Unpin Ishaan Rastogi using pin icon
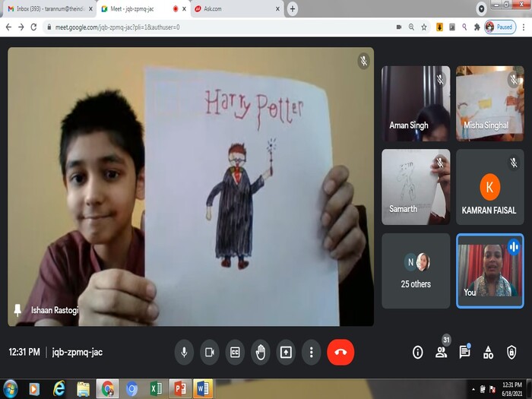The width and height of the screenshot is (532, 399). [x=17, y=310]
